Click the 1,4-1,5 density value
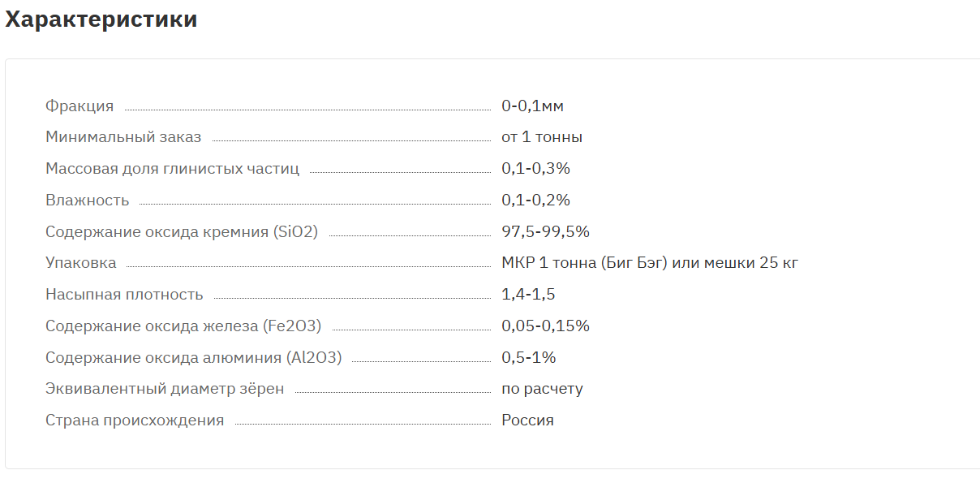Screen dimensions: 980x496 pyautogui.click(x=528, y=295)
